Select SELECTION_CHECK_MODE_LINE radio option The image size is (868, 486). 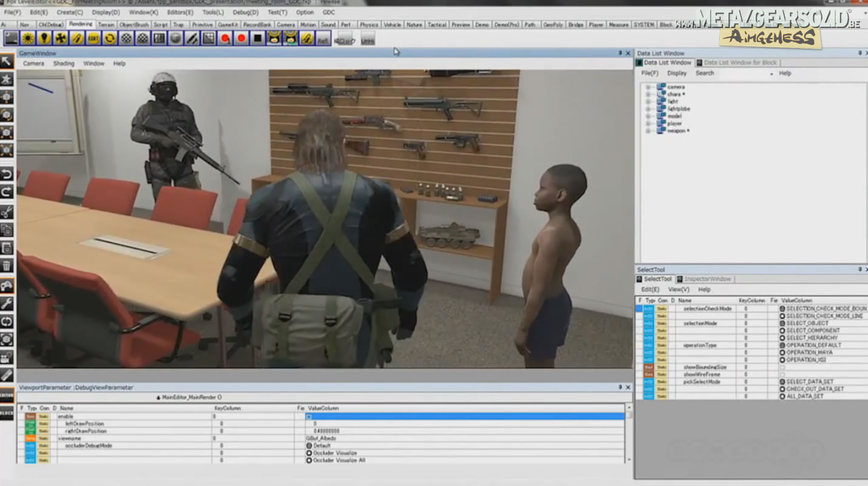[782, 317]
